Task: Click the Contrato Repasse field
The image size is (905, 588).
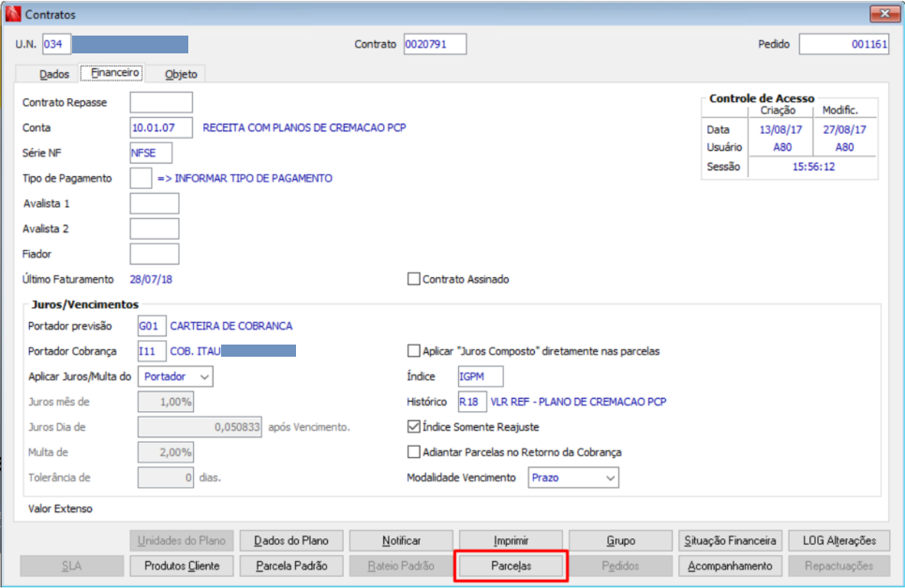Action: [x=161, y=102]
